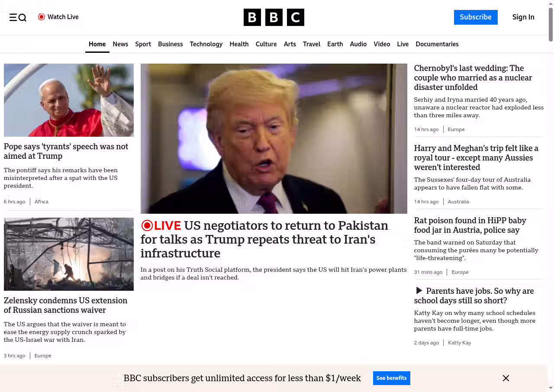Open the hamburger menu and search icon
554x392 pixels.
tap(18, 17)
